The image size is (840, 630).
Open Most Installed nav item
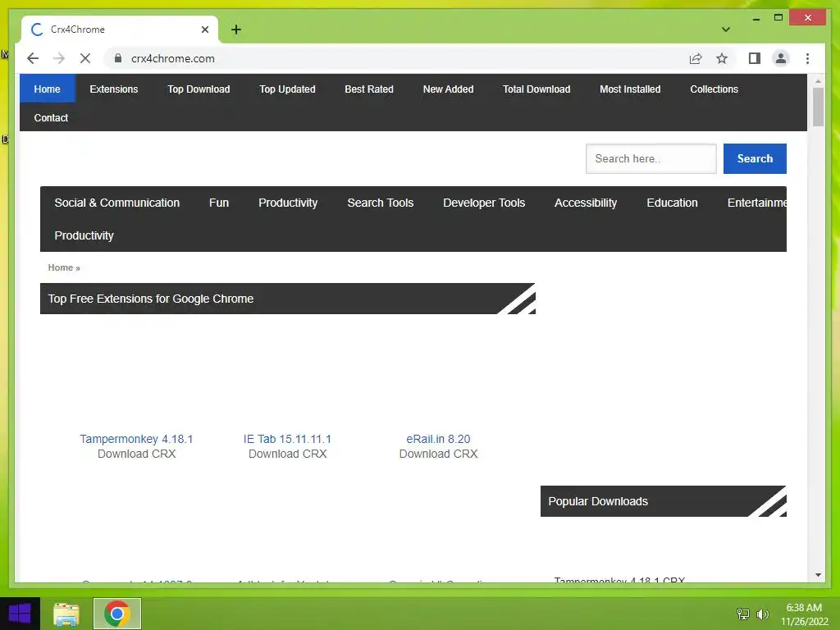click(x=630, y=89)
